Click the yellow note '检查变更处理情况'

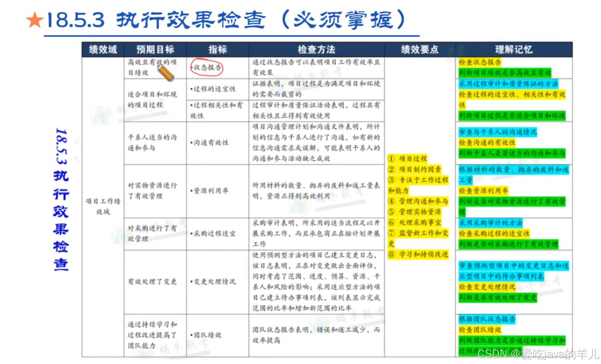coord(487,287)
